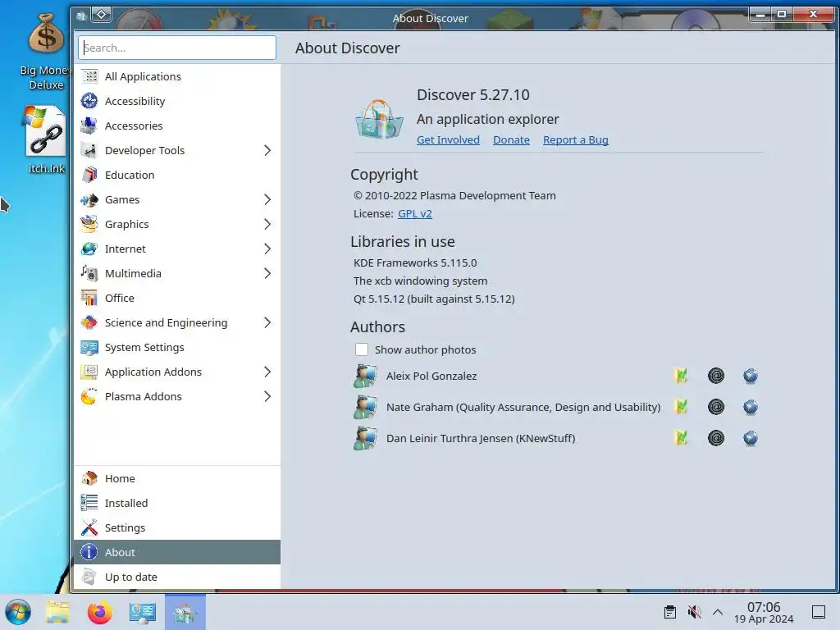Click the Application Addons label
This screenshot has width=840, height=630.
click(x=153, y=372)
